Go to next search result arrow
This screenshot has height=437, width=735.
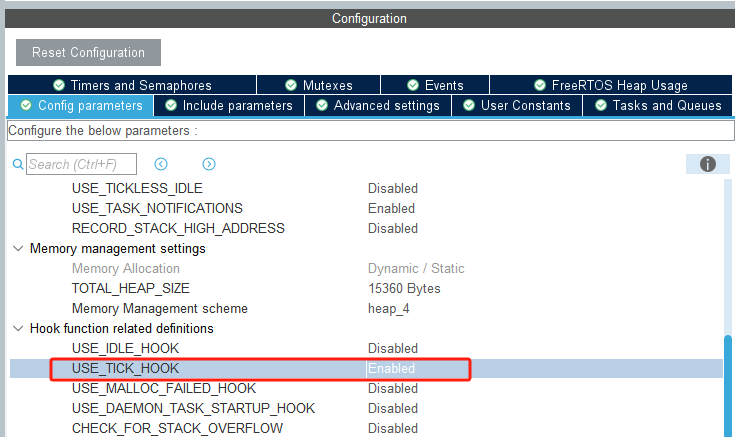coord(208,164)
